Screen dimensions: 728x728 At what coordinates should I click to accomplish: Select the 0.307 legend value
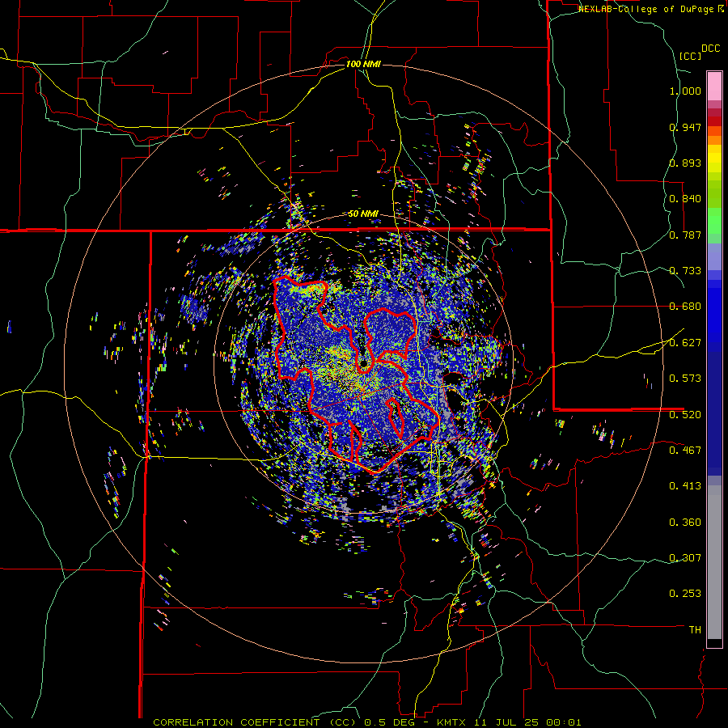pyautogui.click(x=685, y=558)
